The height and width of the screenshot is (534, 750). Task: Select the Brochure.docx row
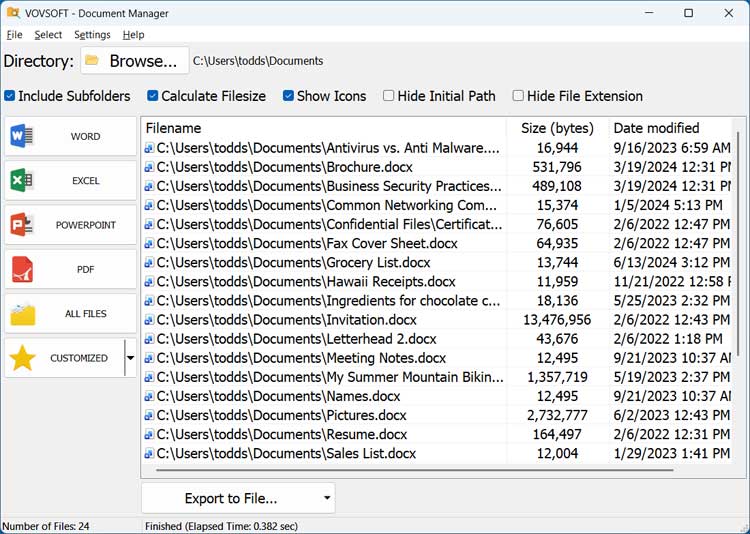(437, 167)
